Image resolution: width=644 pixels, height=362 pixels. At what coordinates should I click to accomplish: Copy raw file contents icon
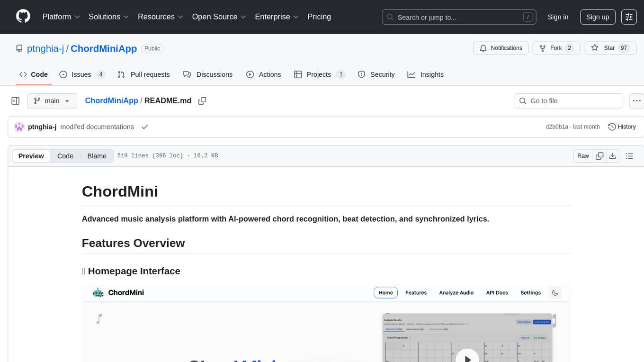coord(599,156)
